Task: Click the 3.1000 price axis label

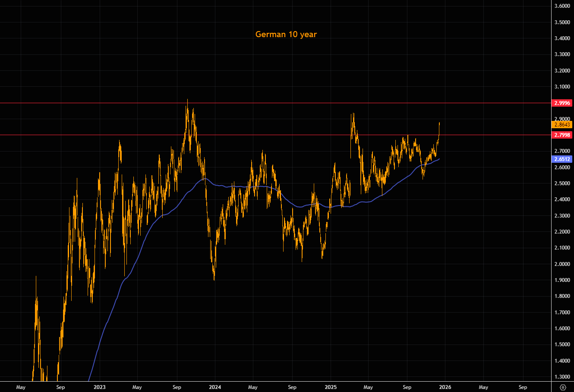Action: click(x=563, y=87)
